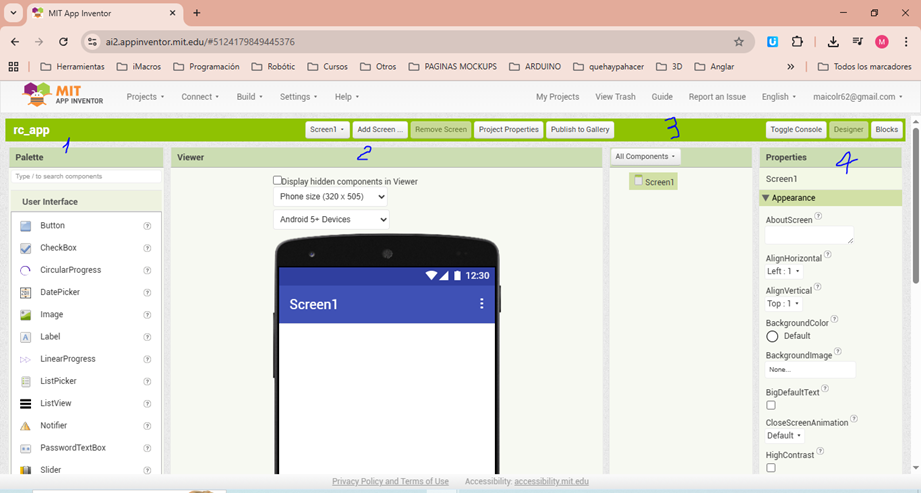The width and height of the screenshot is (921, 493).
Task: Select the CircularProgress component icon
Action: (x=26, y=270)
